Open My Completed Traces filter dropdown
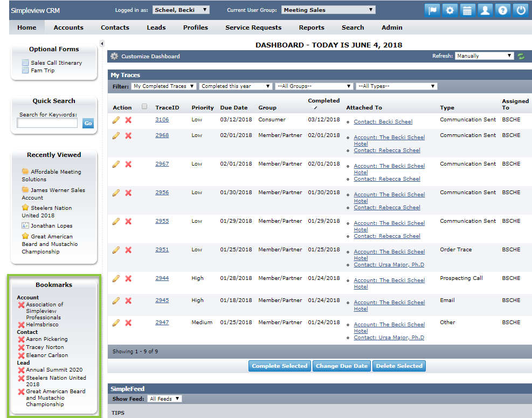This screenshot has height=418, width=532. pos(164,86)
